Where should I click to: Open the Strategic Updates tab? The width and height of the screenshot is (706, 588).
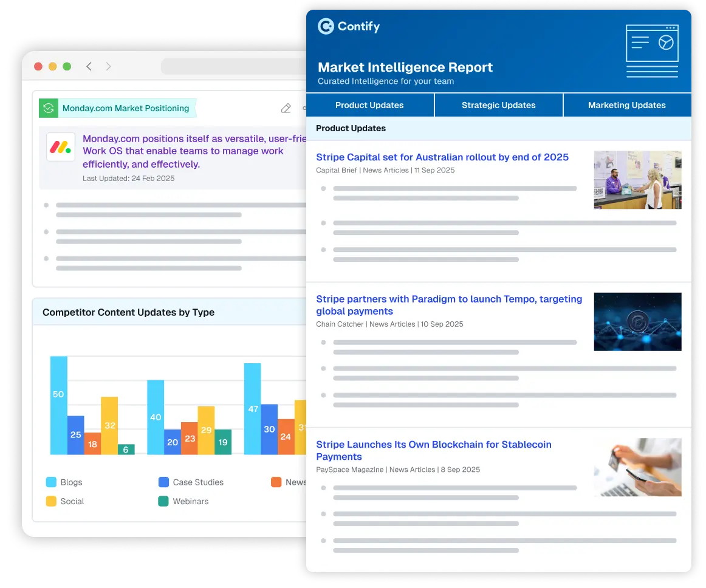(498, 105)
